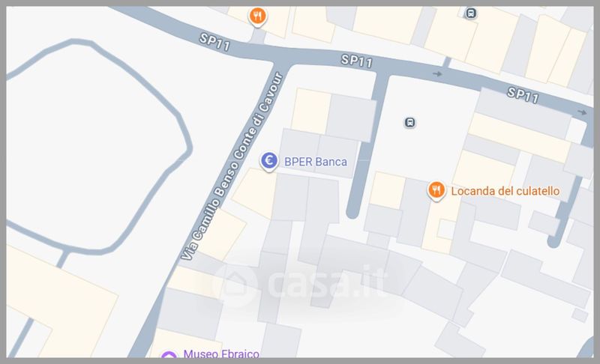Click the casa.it house logo icon
Image resolution: width=600 pixels, height=364 pixels.
[x=235, y=284]
